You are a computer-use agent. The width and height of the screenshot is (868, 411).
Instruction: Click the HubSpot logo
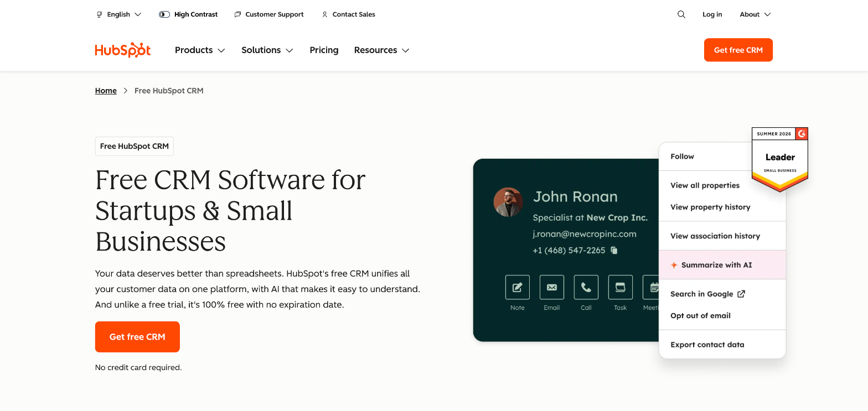pyautogui.click(x=123, y=50)
